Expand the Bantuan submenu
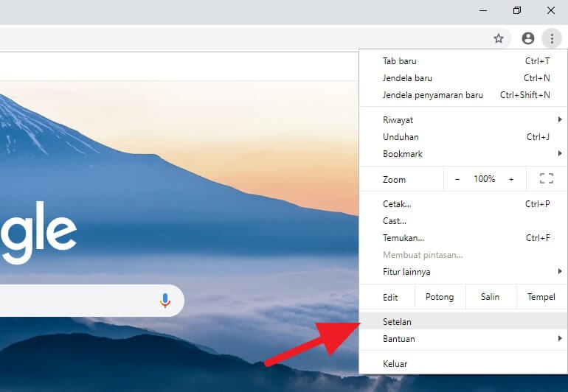This screenshot has width=568, height=392. (463, 339)
